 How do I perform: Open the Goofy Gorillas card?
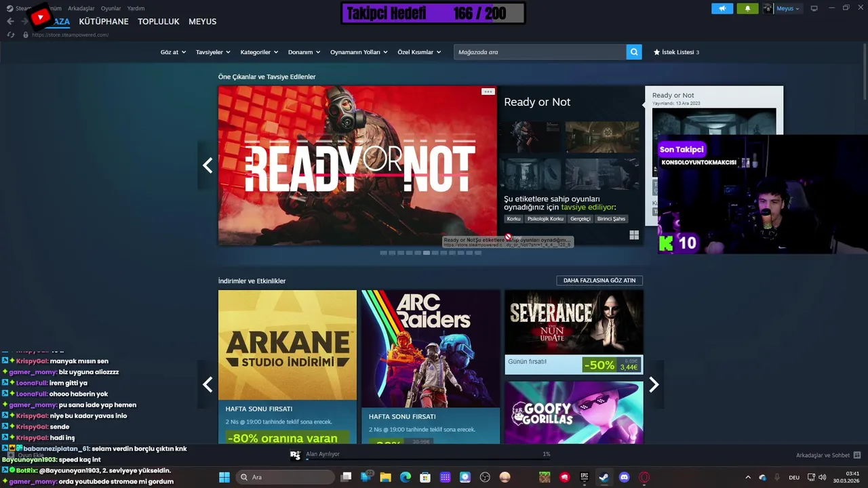574,412
